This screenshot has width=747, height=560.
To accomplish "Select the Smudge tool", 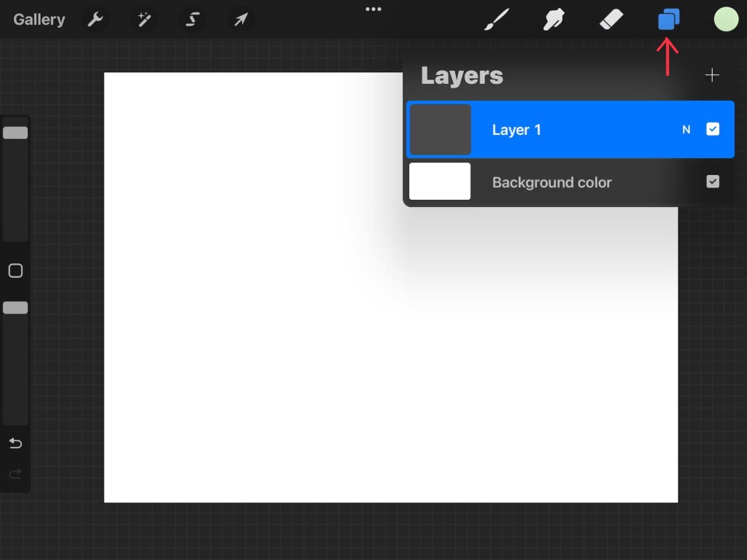I will [x=554, y=20].
